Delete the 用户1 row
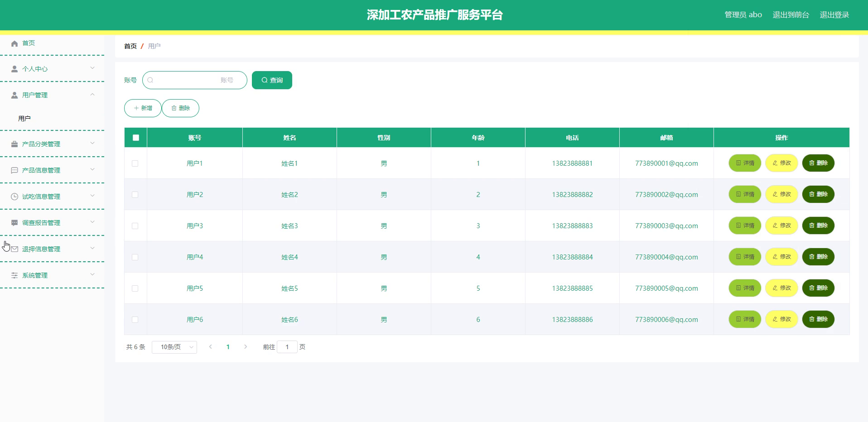This screenshot has height=422, width=868. [x=818, y=163]
